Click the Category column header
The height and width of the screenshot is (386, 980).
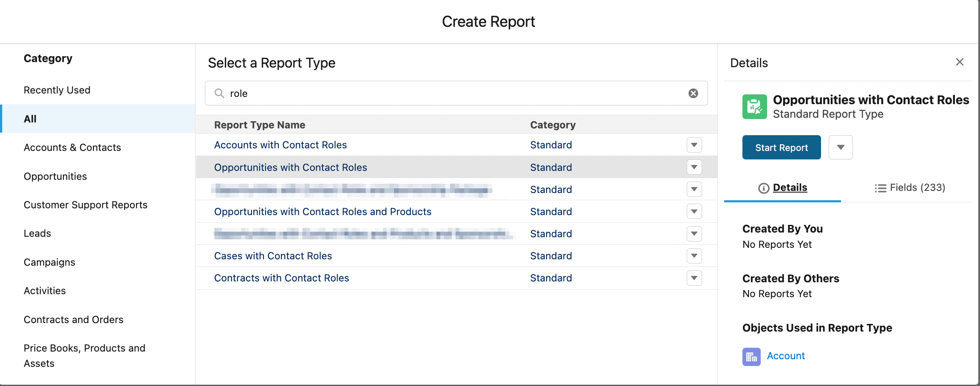pos(553,125)
